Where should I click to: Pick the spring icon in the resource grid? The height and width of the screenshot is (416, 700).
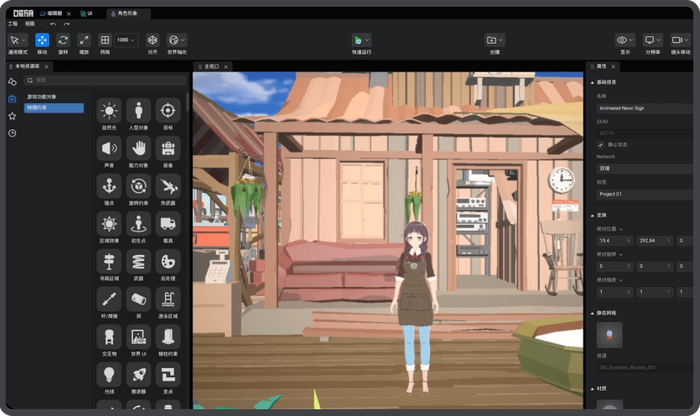pos(138,261)
